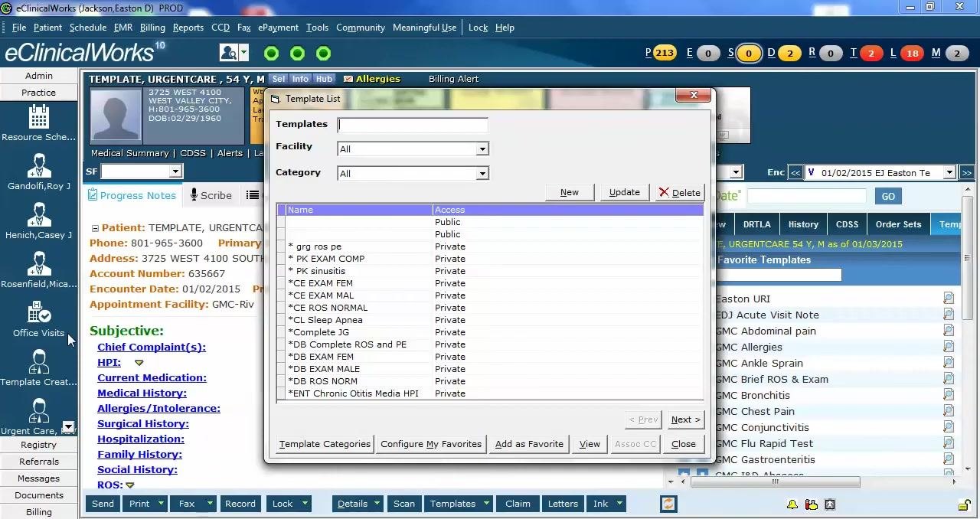Click the GO button by date field

pos(888,197)
